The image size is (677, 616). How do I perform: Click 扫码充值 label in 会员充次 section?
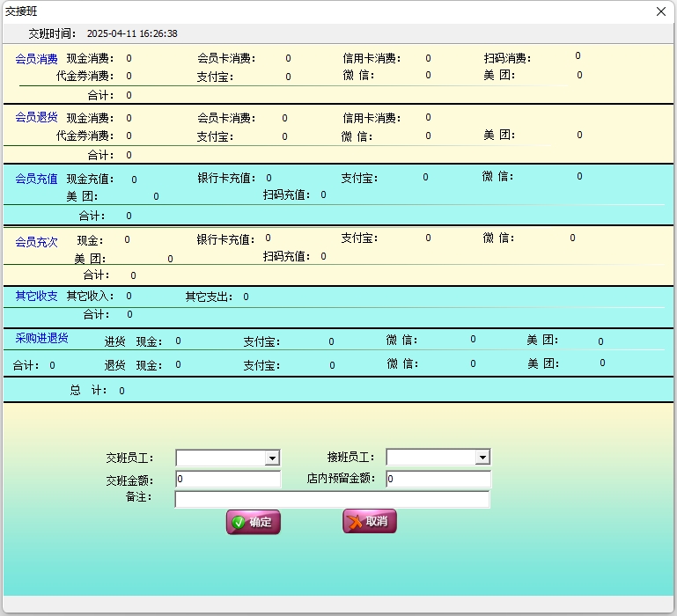pyautogui.click(x=286, y=257)
